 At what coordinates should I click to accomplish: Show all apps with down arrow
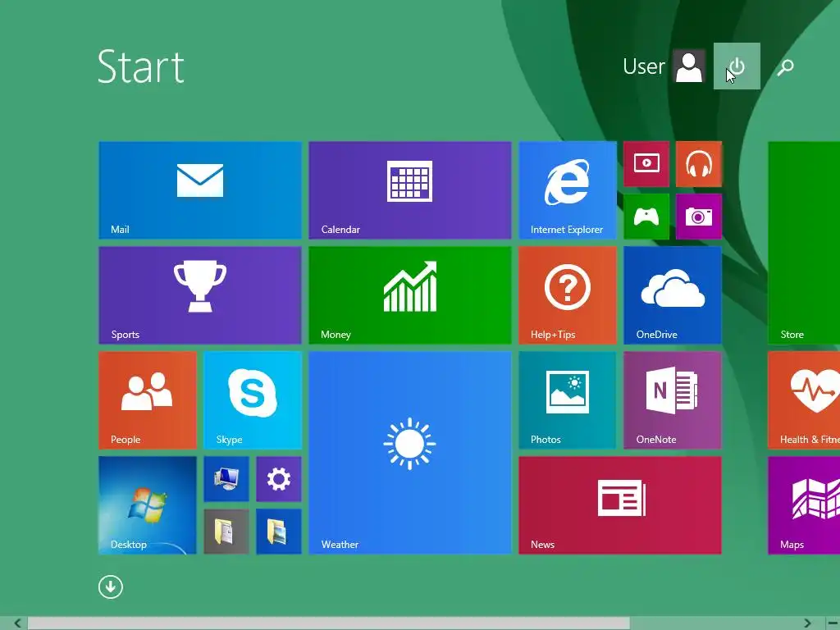coord(111,587)
